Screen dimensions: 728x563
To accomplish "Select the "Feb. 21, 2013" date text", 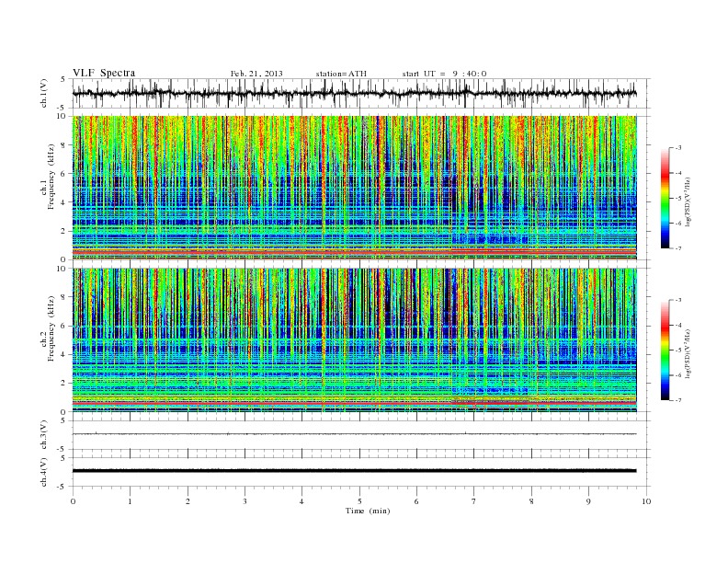I will [256, 74].
